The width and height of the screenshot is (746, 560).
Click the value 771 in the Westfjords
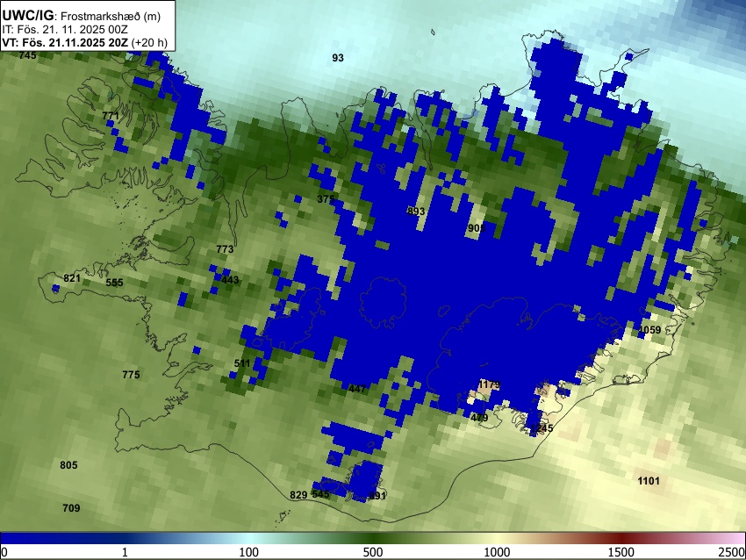pyautogui.click(x=111, y=116)
